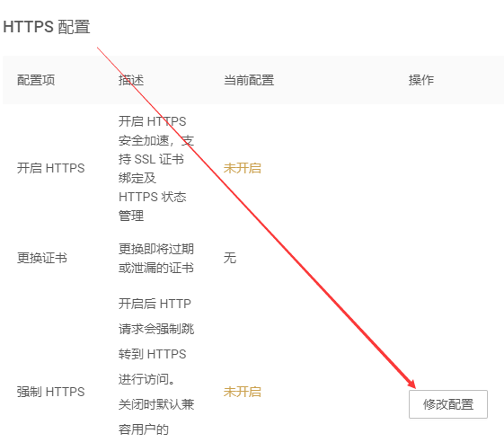
Task: Click the 修改配置 button
Action: coord(448,404)
